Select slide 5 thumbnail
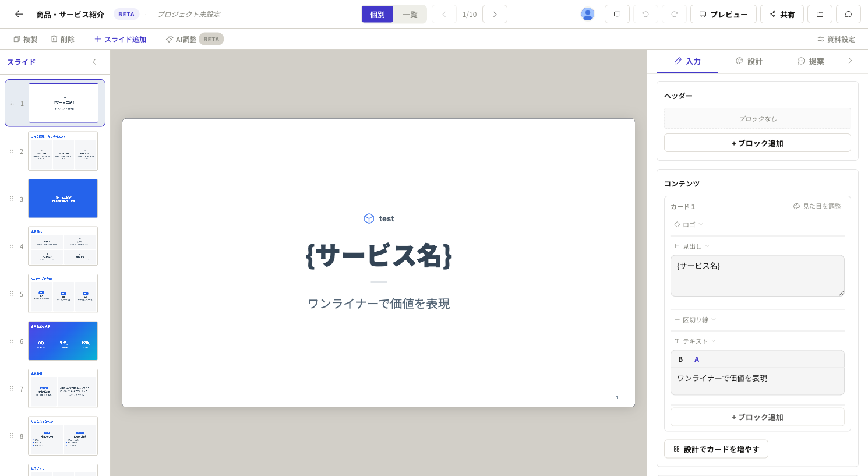 (63, 294)
